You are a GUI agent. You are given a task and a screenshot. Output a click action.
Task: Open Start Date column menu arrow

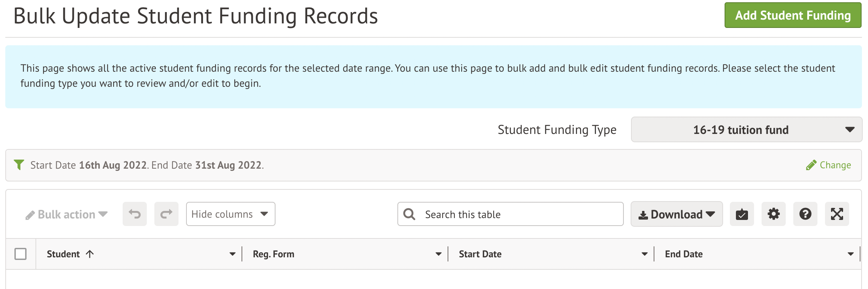pyautogui.click(x=645, y=254)
